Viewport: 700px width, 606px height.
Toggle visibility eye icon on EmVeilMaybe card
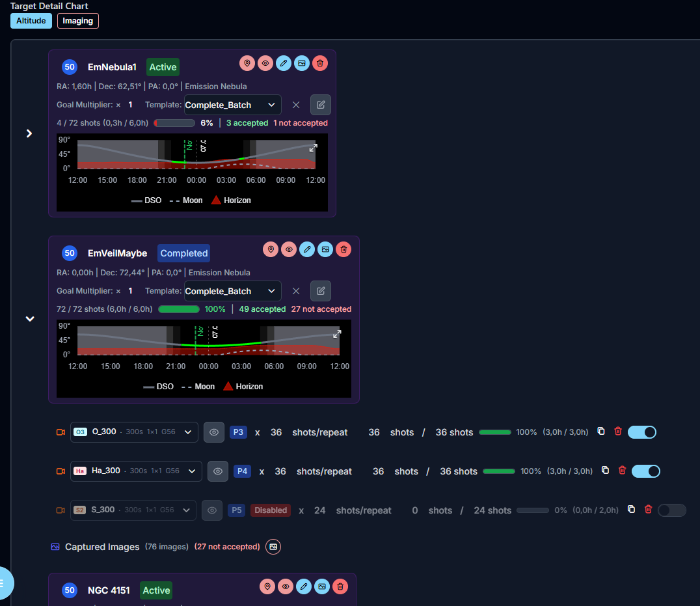click(289, 249)
